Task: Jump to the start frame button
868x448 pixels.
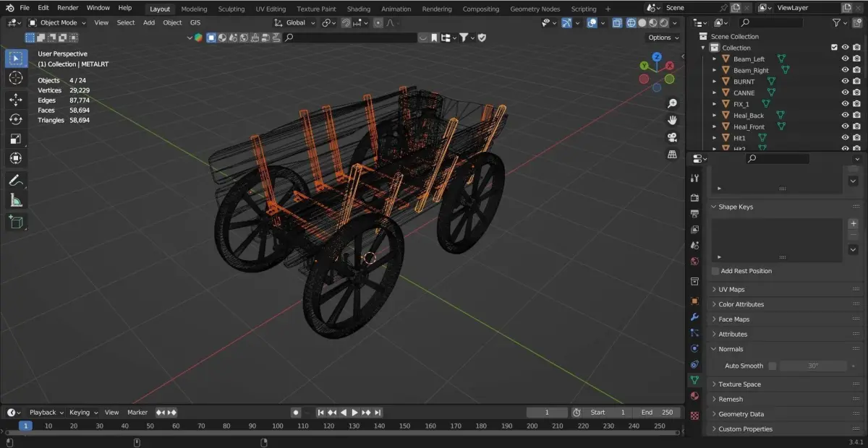Action: (x=320, y=413)
